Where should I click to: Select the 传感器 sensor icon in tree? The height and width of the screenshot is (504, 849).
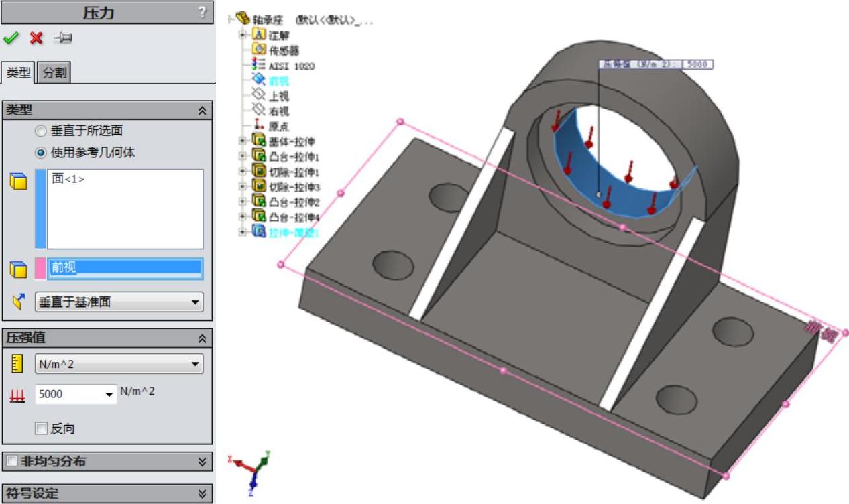[x=259, y=50]
